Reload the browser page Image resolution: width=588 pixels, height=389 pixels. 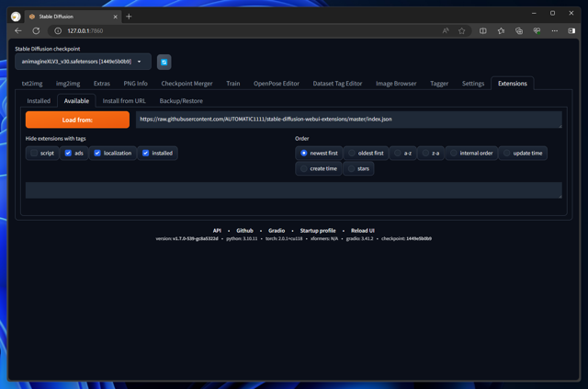click(x=36, y=30)
